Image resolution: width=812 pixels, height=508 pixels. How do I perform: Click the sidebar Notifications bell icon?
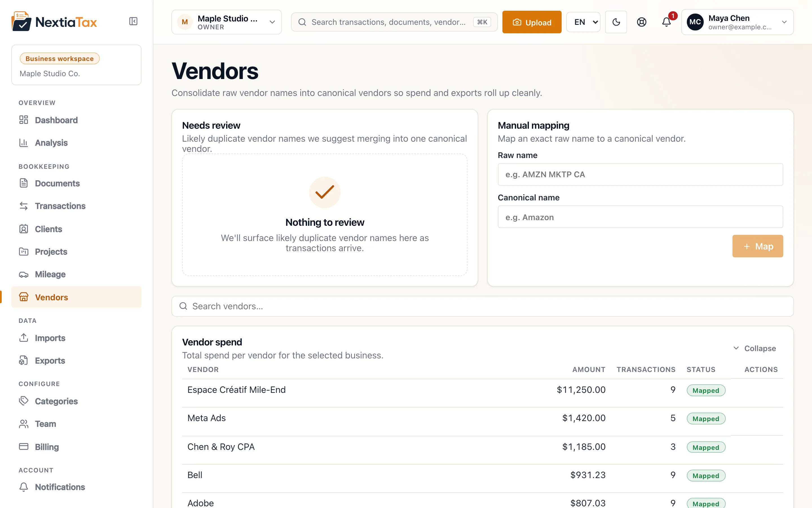click(x=23, y=487)
